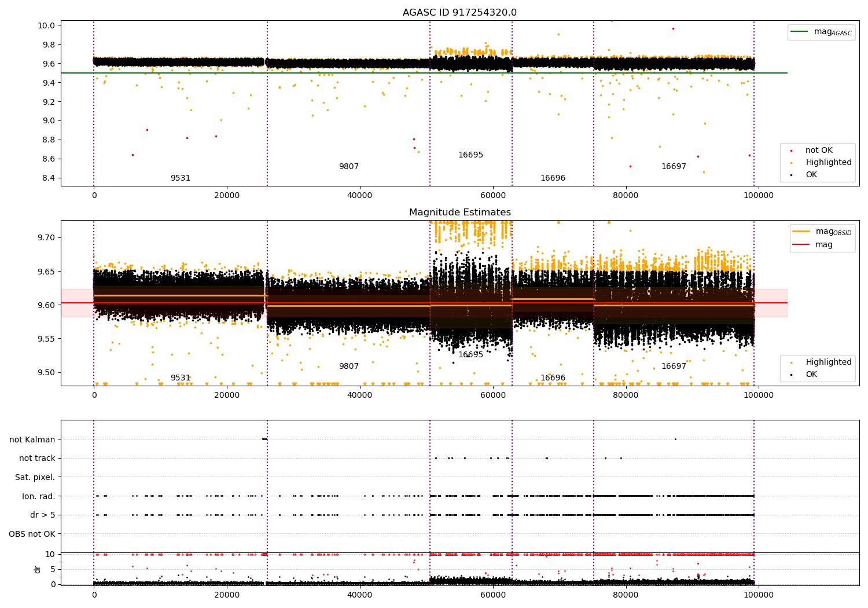Viewport: 868px width, 608px height.
Task: Click y-axis tick 9.50 on middle plot
Action: pos(47,372)
